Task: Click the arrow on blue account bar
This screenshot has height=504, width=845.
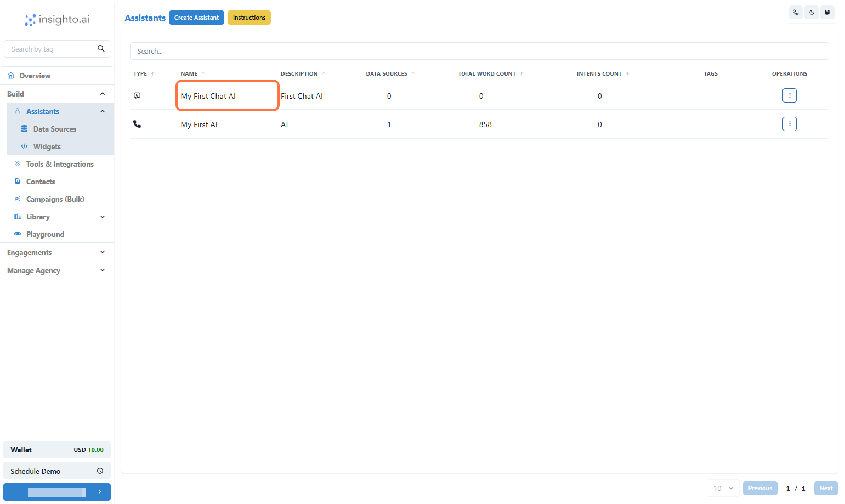Action: pyautogui.click(x=100, y=492)
